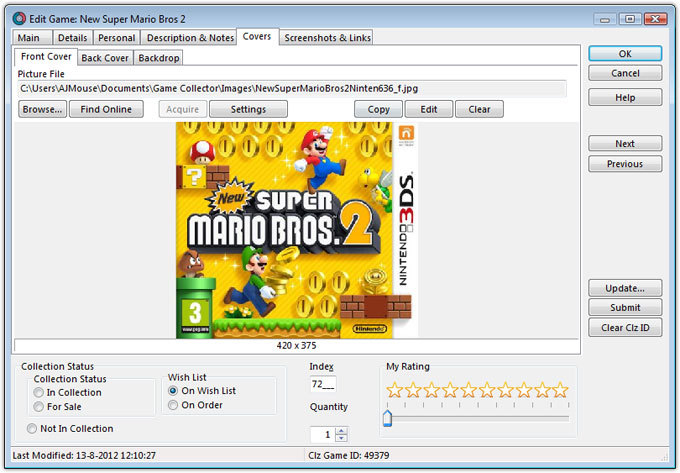This screenshot has width=680, height=473.
Task: Open Help from the side panel
Action: coord(625,98)
